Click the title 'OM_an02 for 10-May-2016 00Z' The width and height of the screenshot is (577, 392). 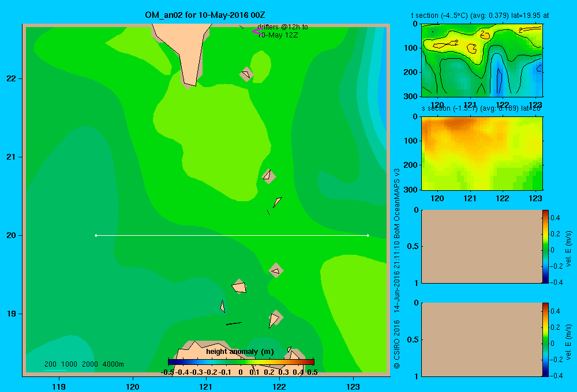point(205,15)
